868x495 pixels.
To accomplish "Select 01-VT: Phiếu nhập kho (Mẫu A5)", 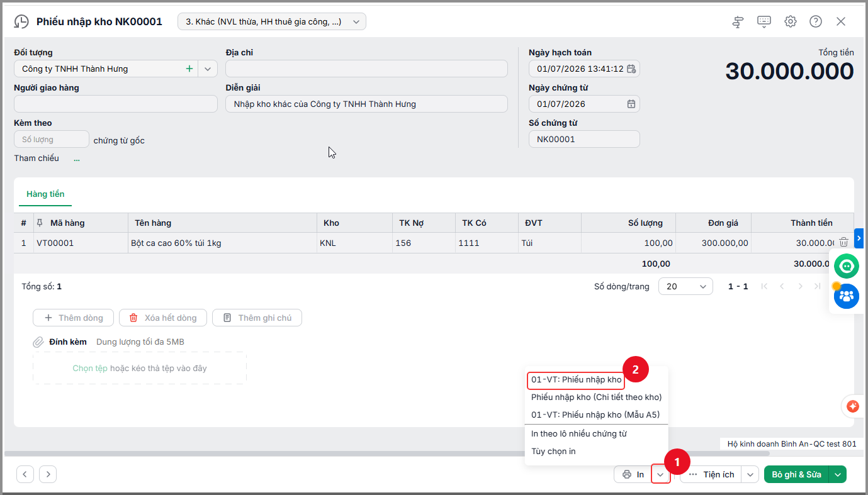I will [x=595, y=414].
